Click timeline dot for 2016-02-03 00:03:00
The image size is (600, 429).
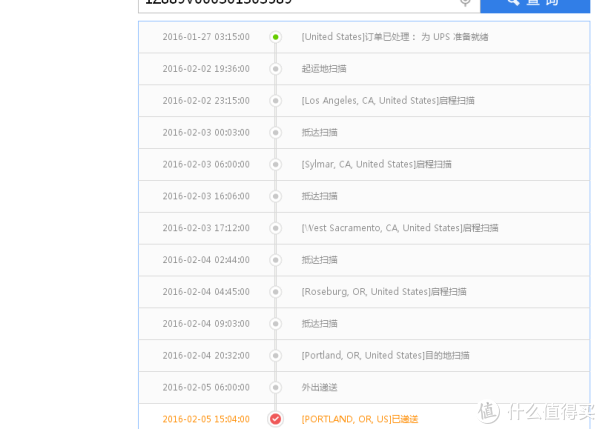(x=276, y=133)
